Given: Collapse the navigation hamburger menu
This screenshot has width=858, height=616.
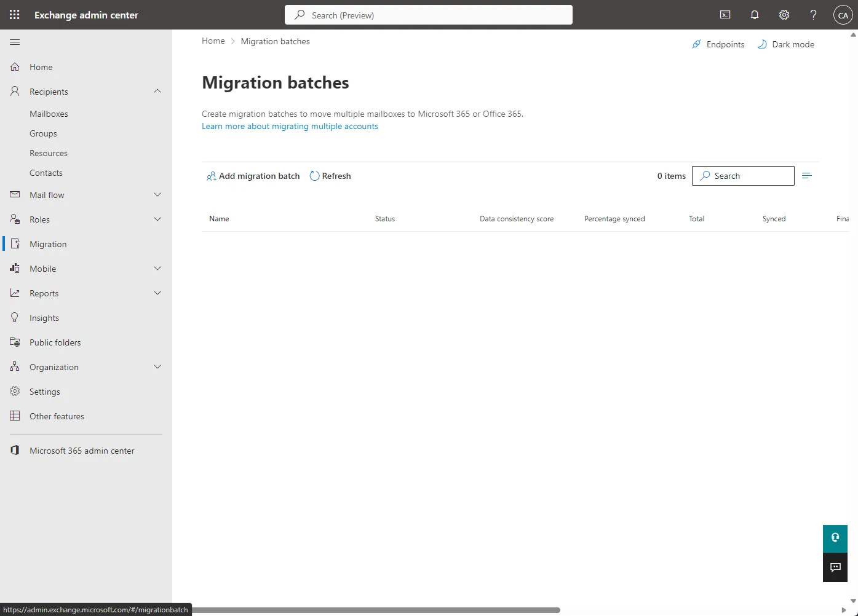Looking at the screenshot, I should point(15,42).
